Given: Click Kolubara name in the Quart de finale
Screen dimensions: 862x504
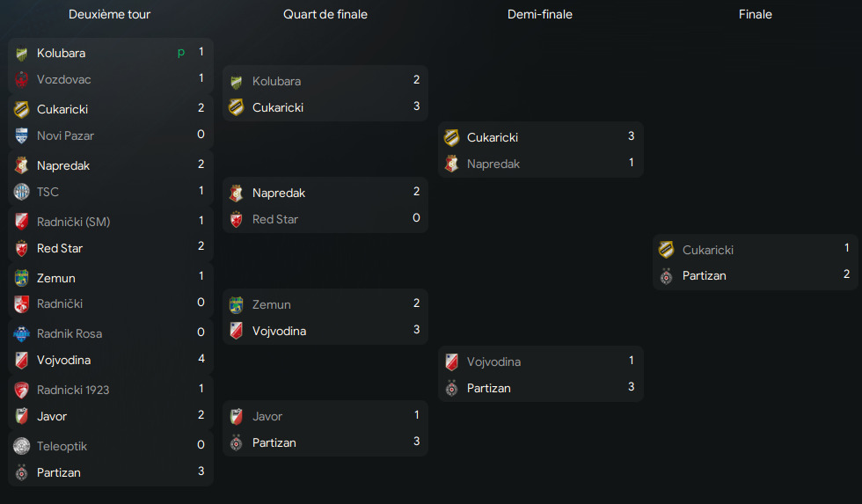Looking at the screenshot, I should (x=276, y=82).
